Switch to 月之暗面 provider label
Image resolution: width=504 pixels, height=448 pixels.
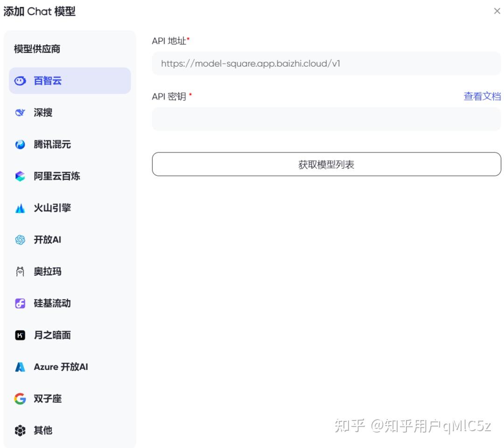click(x=52, y=335)
